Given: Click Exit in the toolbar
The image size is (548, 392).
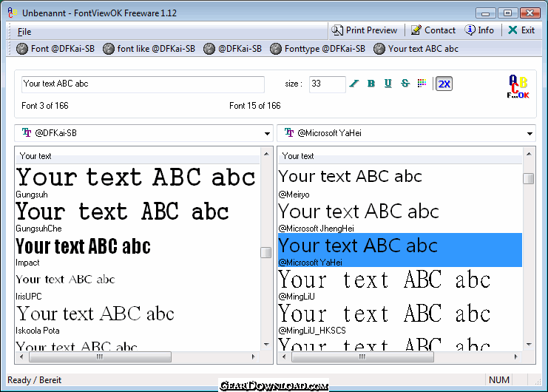Looking at the screenshot, I should pos(521,30).
